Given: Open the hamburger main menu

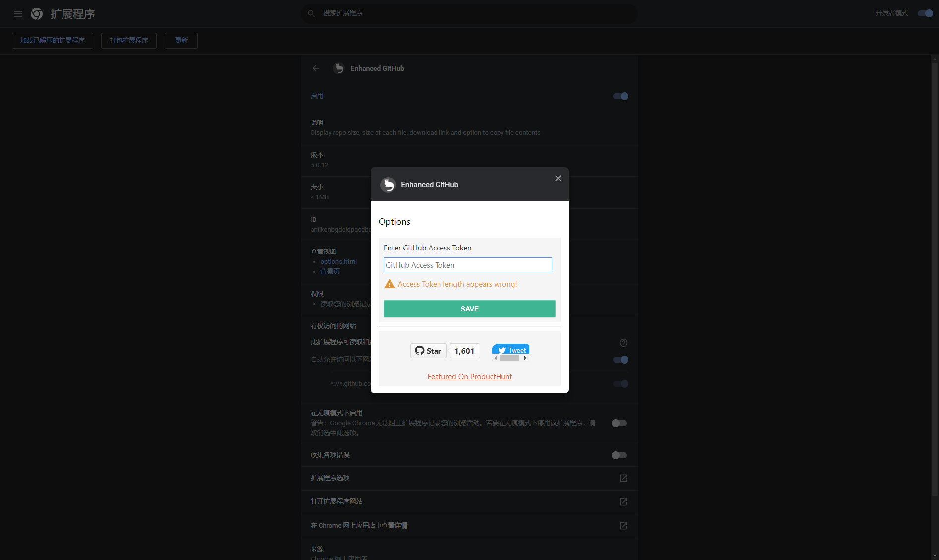Looking at the screenshot, I should click(x=18, y=14).
